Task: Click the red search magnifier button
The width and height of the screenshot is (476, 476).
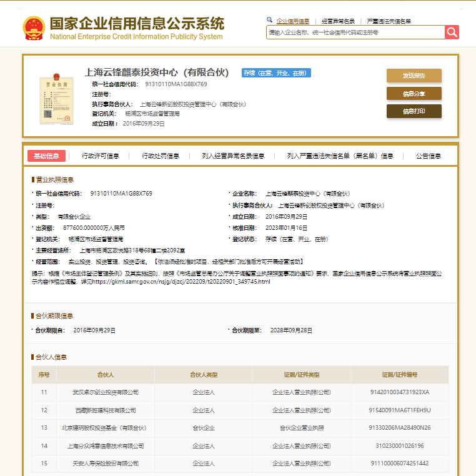Action: [x=452, y=32]
